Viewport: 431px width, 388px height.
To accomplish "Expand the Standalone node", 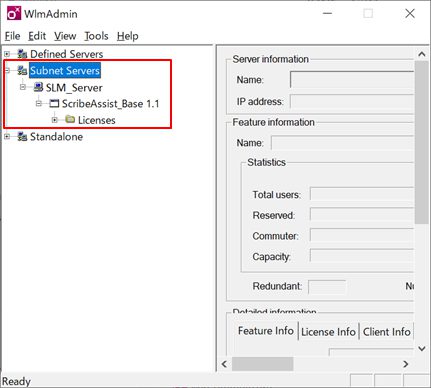I will [7, 136].
